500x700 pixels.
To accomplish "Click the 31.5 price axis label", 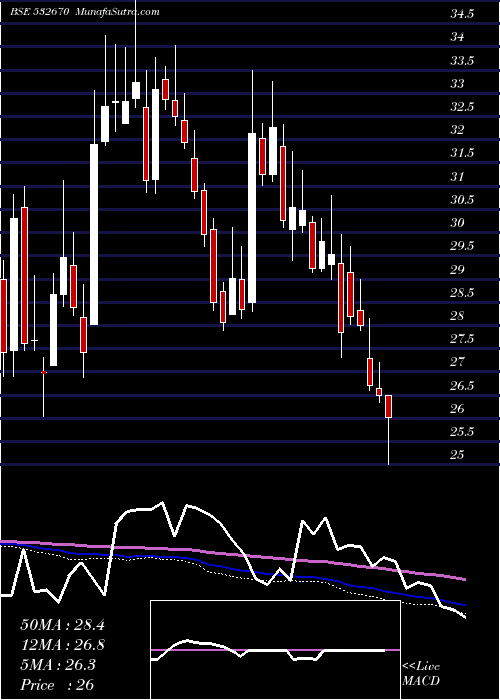I will (x=462, y=153).
